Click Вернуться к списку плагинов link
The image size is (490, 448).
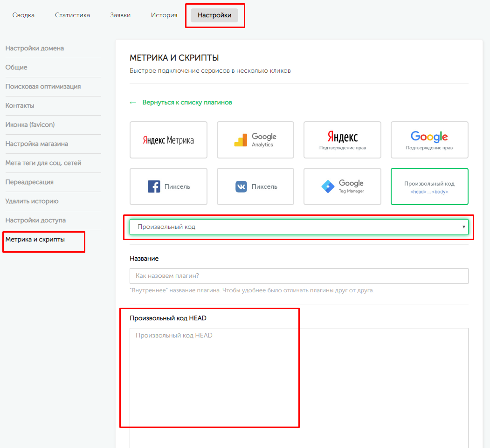click(x=186, y=102)
